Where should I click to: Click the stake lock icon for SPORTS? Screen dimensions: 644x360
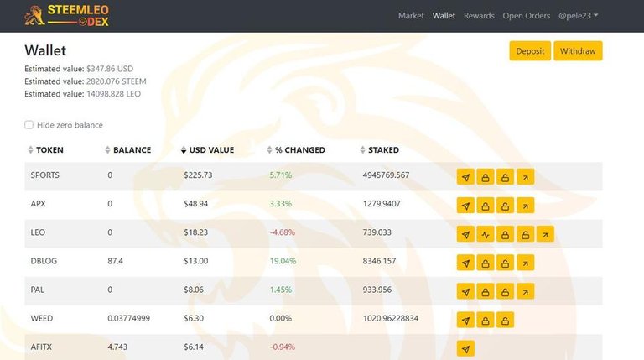click(485, 177)
